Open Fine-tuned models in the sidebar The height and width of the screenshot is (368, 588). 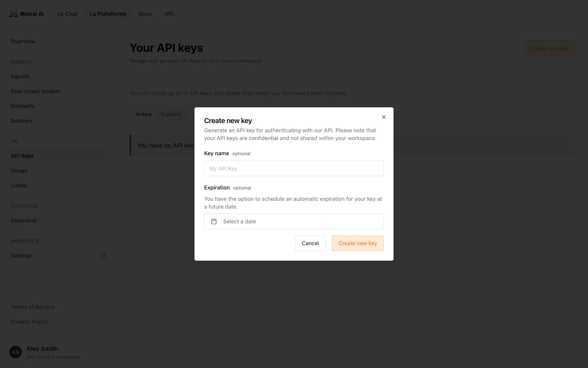pos(36,91)
